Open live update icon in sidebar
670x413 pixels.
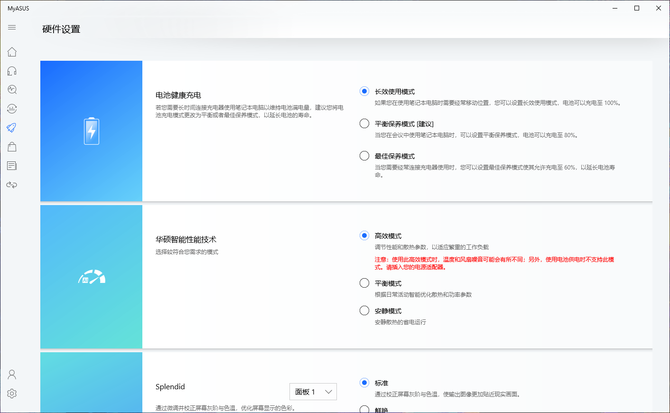(x=12, y=108)
